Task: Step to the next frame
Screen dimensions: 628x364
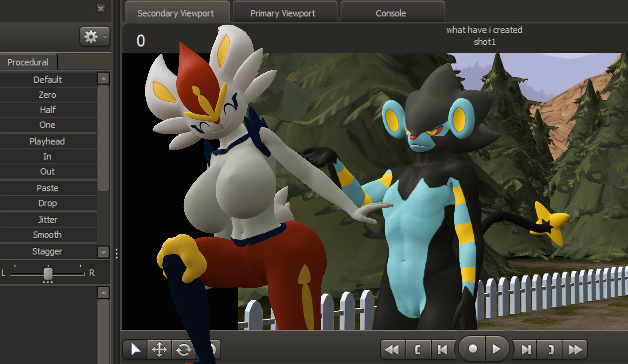Action: [x=526, y=350]
